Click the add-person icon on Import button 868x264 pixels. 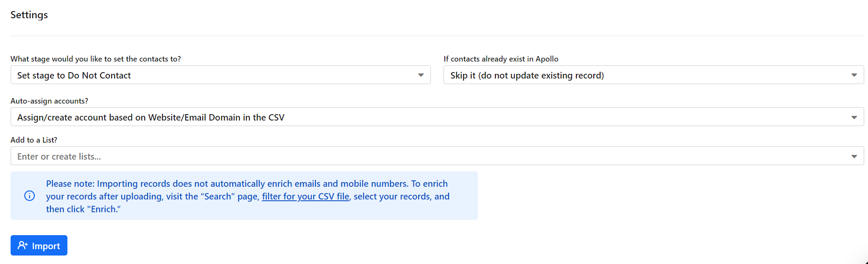click(x=22, y=245)
